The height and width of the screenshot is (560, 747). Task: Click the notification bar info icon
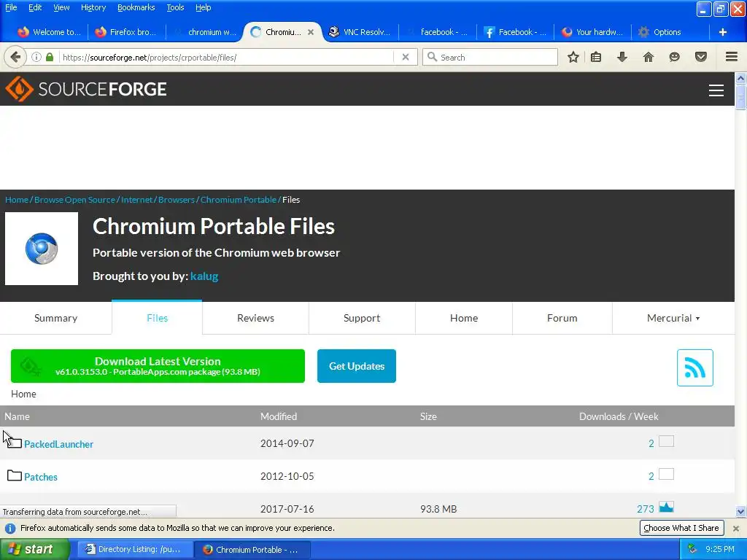pos(10,528)
